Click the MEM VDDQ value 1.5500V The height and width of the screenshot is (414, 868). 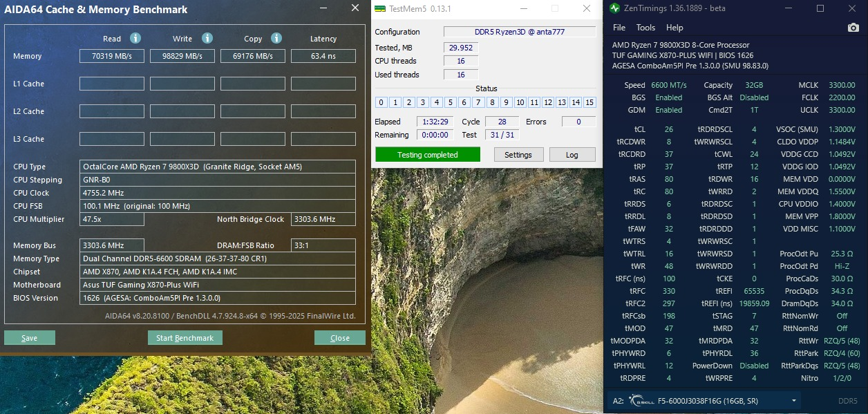(841, 191)
